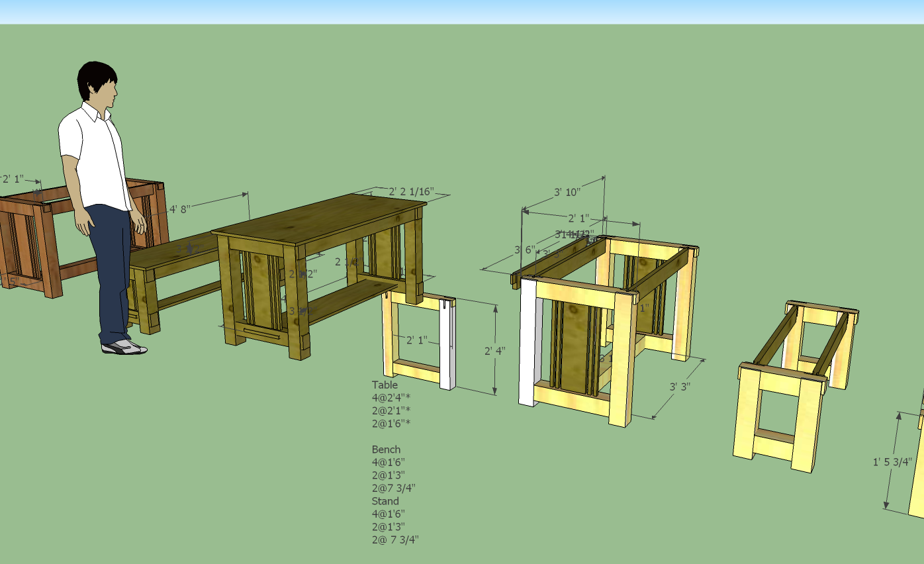The height and width of the screenshot is (564, 924).
Task: Select the 2' 1" dimension inside the yellow end frame
Action: (x=417, y=340)
